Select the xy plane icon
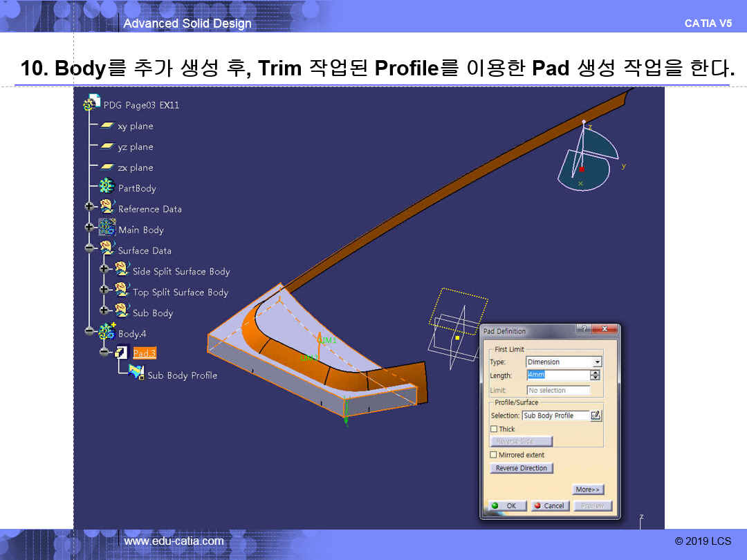This screenshot has height=560, width=747. 107,126
